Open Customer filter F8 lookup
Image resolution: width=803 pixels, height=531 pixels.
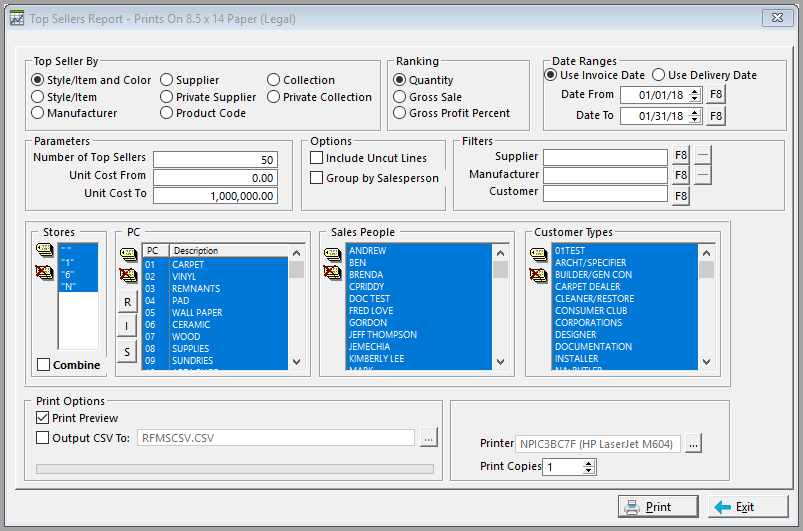coord(681,196)
